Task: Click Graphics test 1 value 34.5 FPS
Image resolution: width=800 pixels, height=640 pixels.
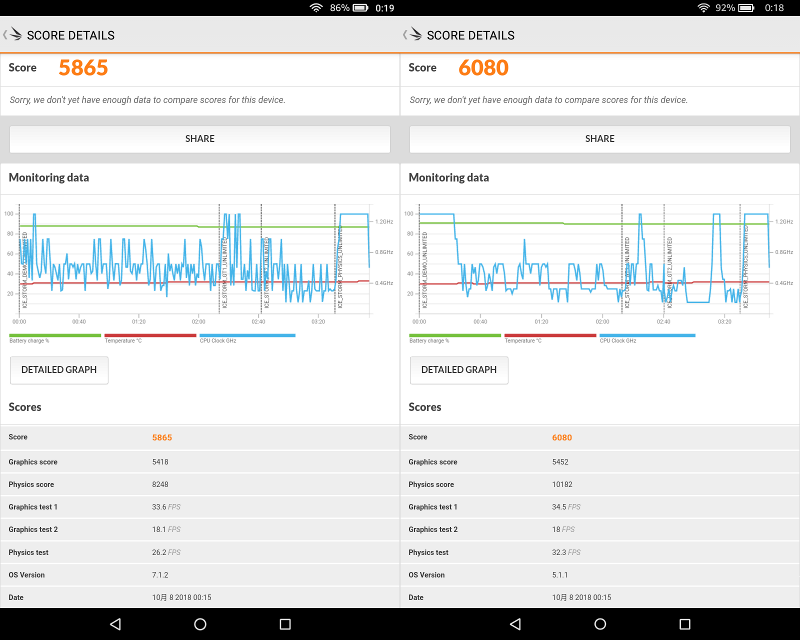Action: [566, 507]
